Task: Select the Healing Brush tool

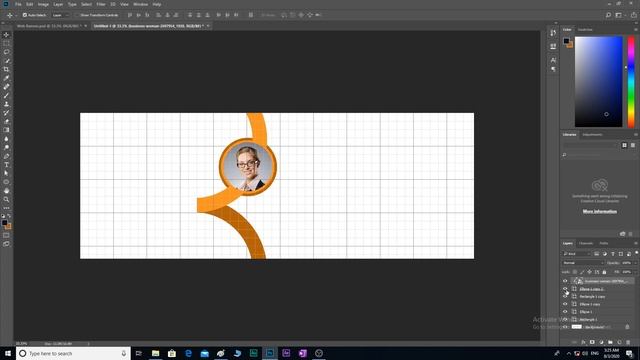Action: point(6,87)
